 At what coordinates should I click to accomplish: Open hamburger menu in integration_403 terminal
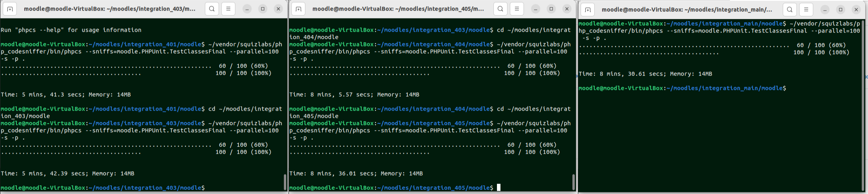228,9
